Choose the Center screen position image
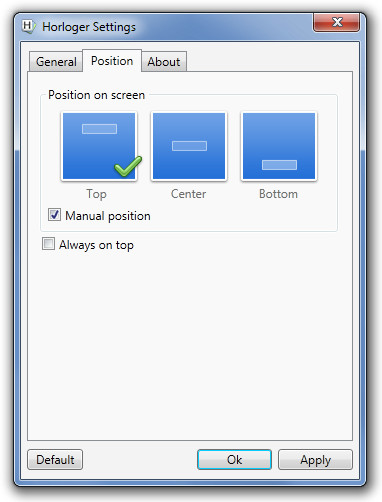The image size is (382, 502). point(189,146)
